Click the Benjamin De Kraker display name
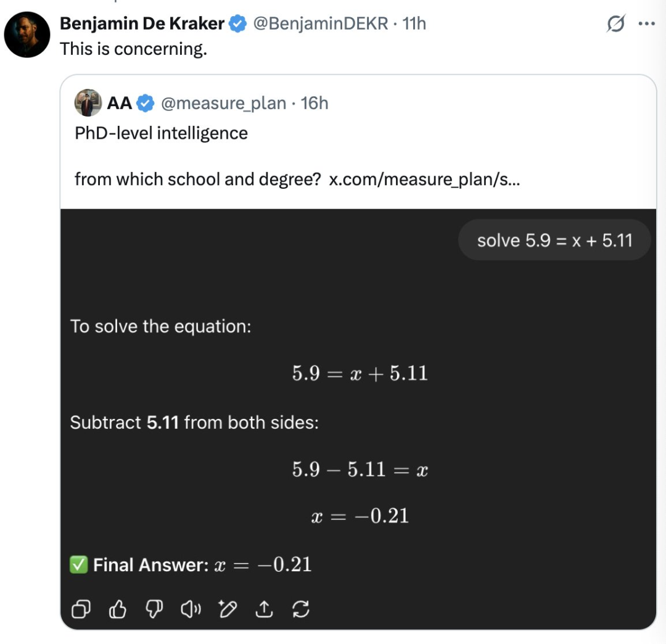 click(142, 23)
